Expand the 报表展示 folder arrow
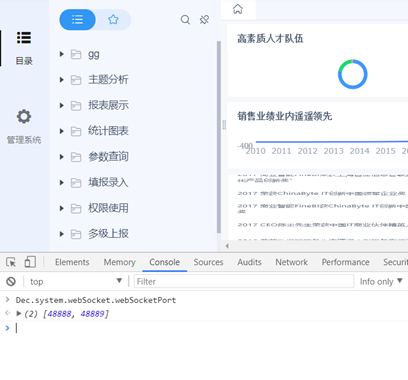Viewport: 408px width, 380px height. [x=62, y=105]
